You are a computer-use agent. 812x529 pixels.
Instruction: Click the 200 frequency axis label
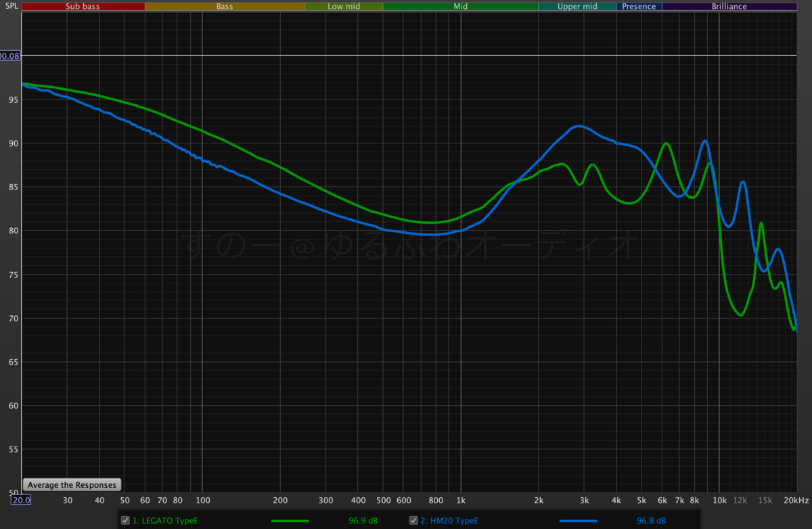280,501
